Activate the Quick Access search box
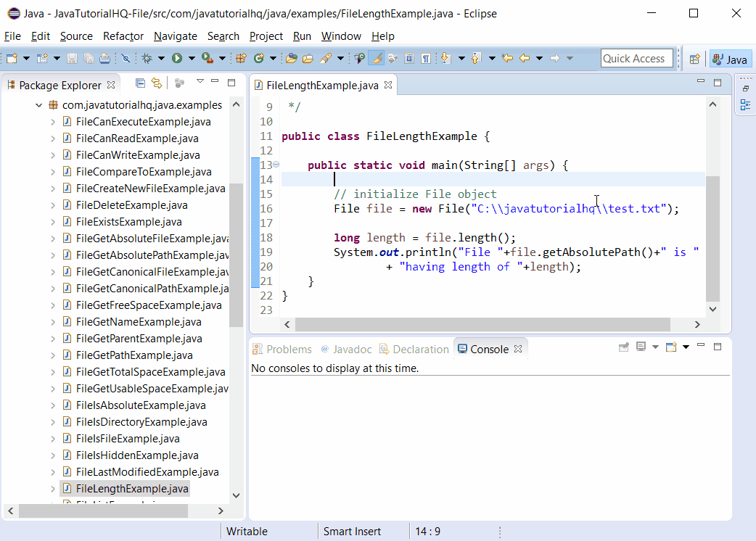756x541 pixels. pos(636,58)
